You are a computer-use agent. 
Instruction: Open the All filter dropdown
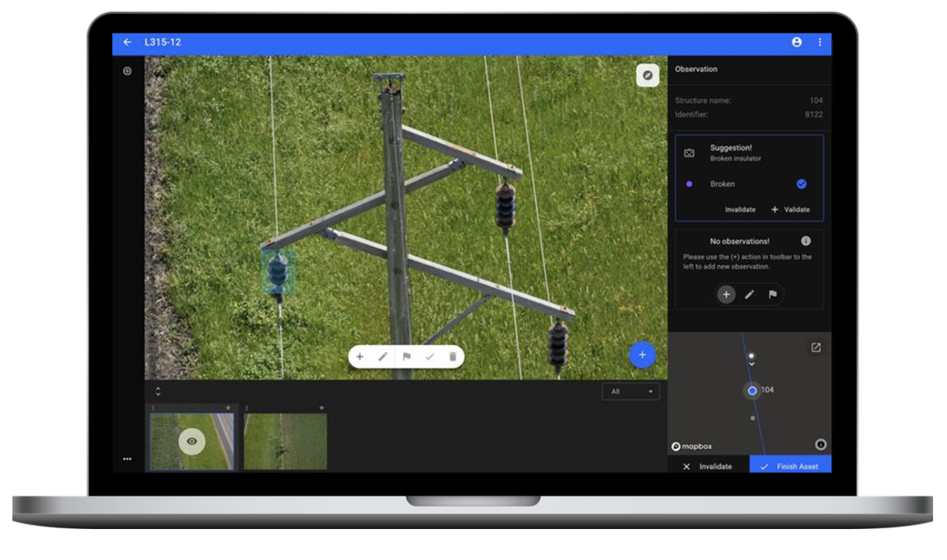tap(631, 391)
